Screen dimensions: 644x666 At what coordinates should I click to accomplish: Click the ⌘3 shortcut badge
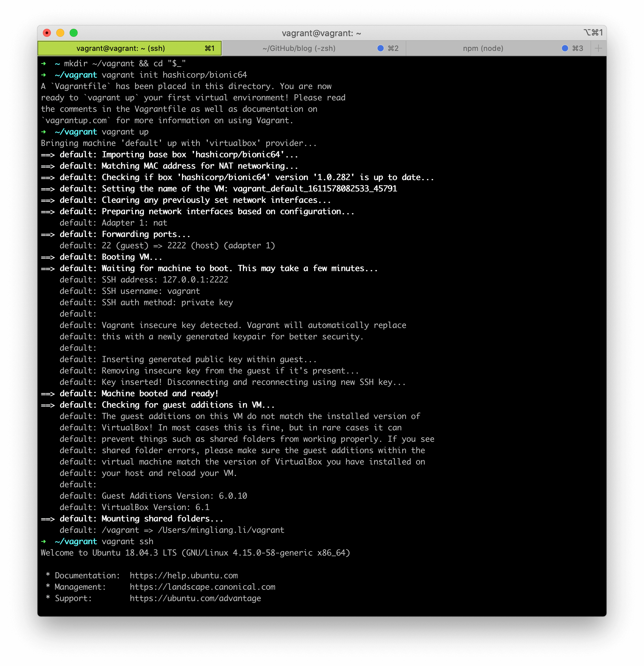[578, 48]
